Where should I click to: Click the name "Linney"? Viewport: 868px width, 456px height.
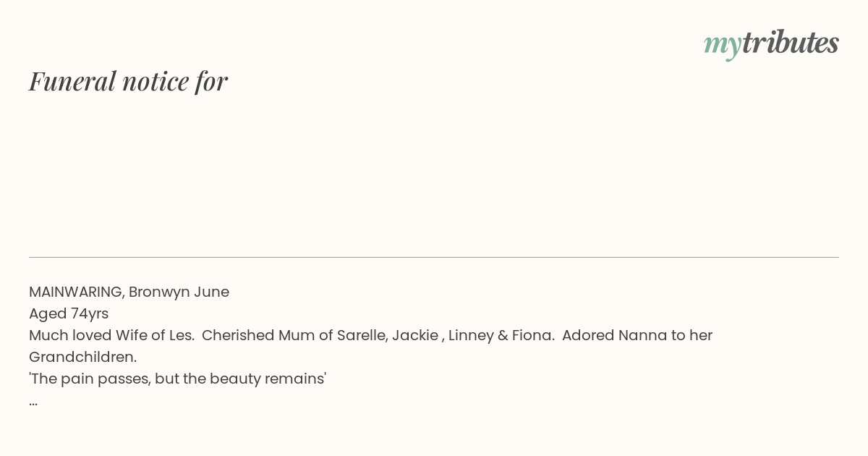[470, 335]
